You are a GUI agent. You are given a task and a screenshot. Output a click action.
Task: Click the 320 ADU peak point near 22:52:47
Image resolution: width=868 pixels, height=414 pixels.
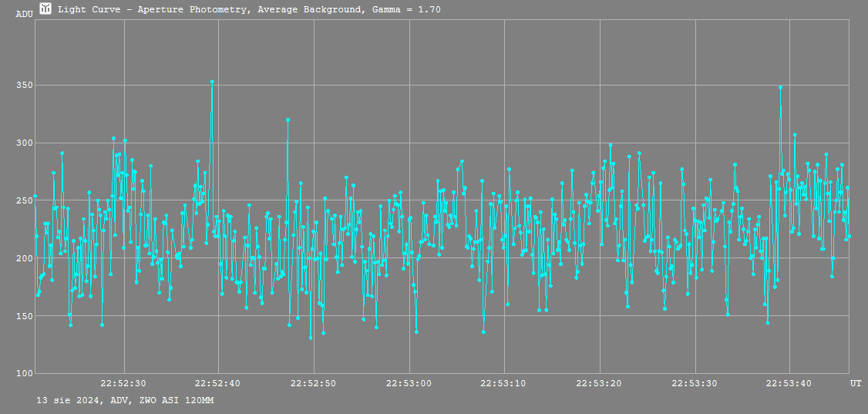click(x=288, y=119)
